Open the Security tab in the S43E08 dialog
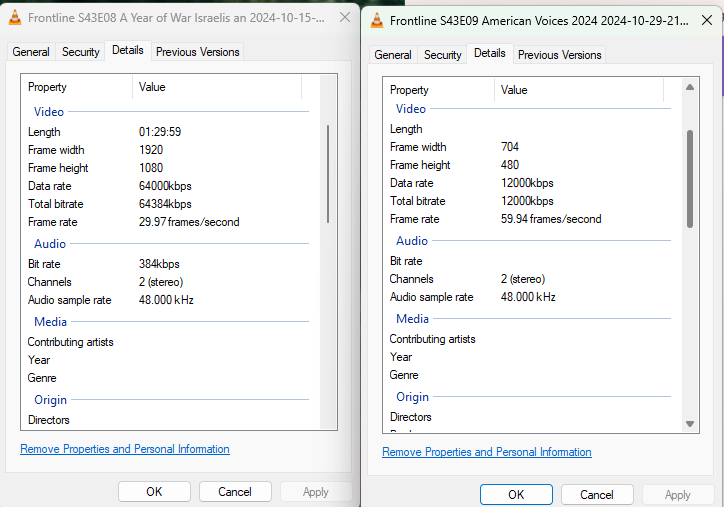 point(81,52)
